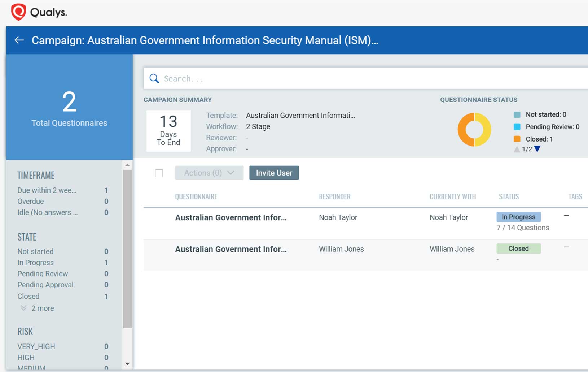This screenshot has width=588, height=372.
Task: Click the Pending Review legend square
Action: pyautogui.click(x=517, y=127)
